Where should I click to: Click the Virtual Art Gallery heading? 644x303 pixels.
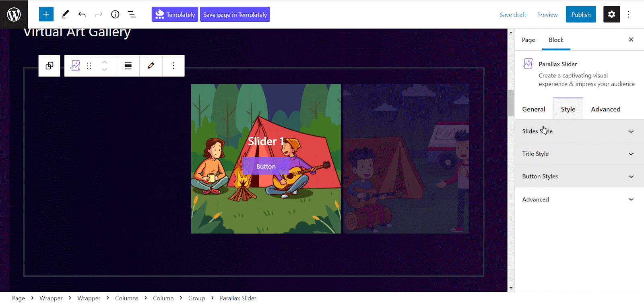(x=77, y=32)
